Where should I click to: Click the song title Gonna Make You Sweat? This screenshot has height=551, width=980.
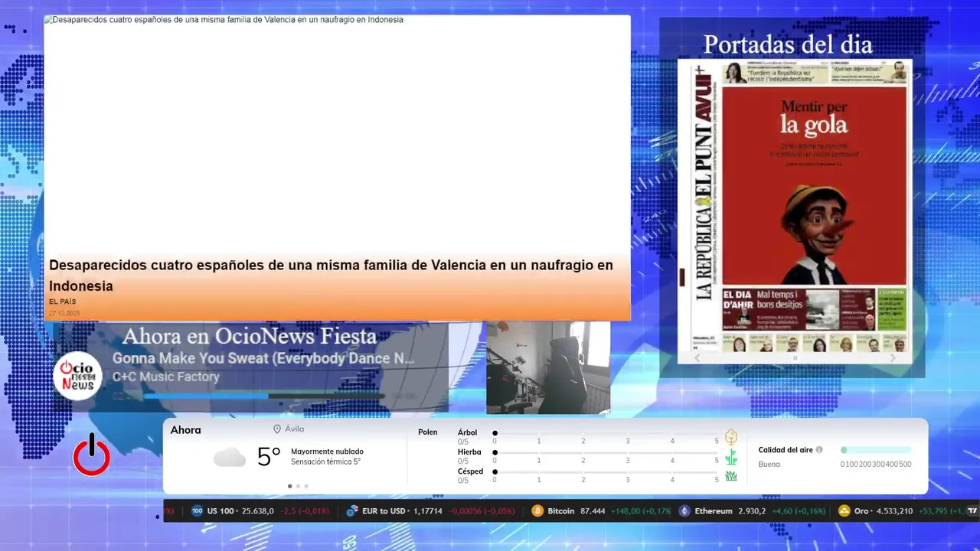tap(263, 358)
